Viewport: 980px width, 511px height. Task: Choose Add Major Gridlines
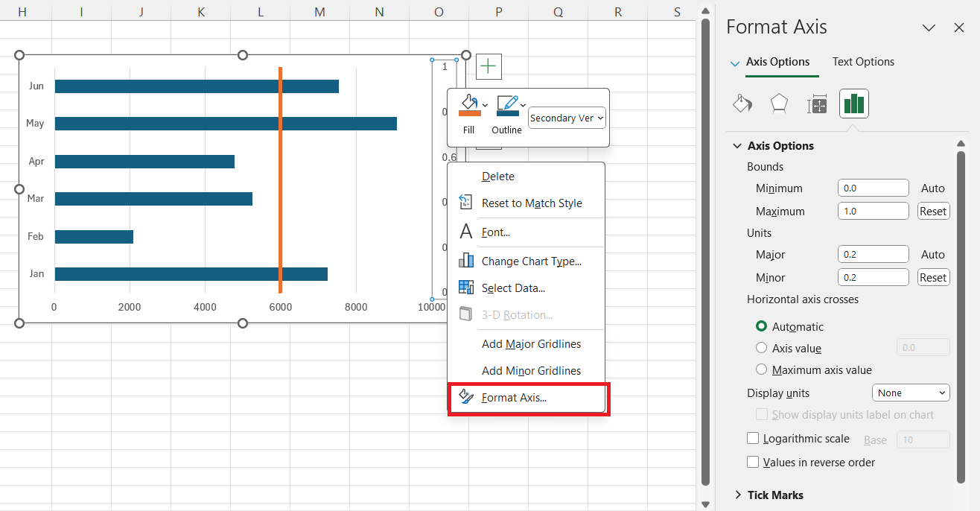pos(526,343)
